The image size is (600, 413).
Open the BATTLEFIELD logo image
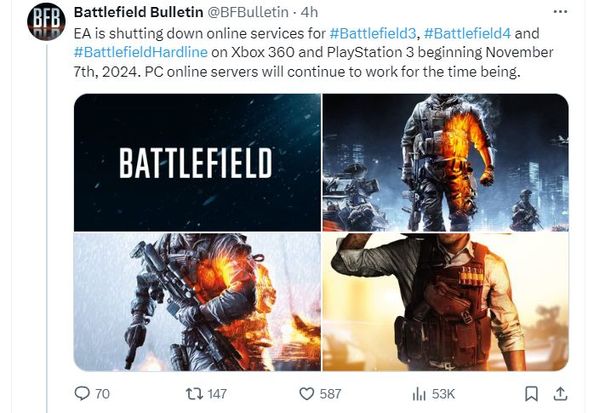(x=197, y=162)
